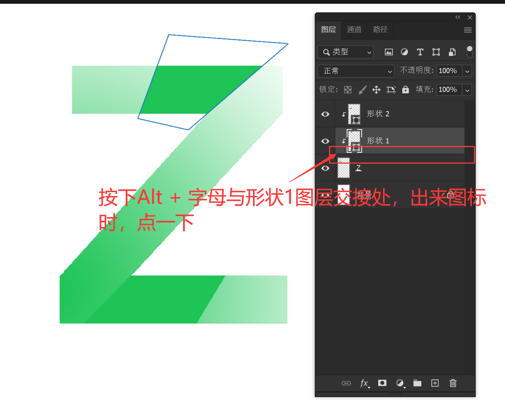This screenshot has width=505, height=420.
Task: Click the 形状 1 layer name
Action: point(378,141)
